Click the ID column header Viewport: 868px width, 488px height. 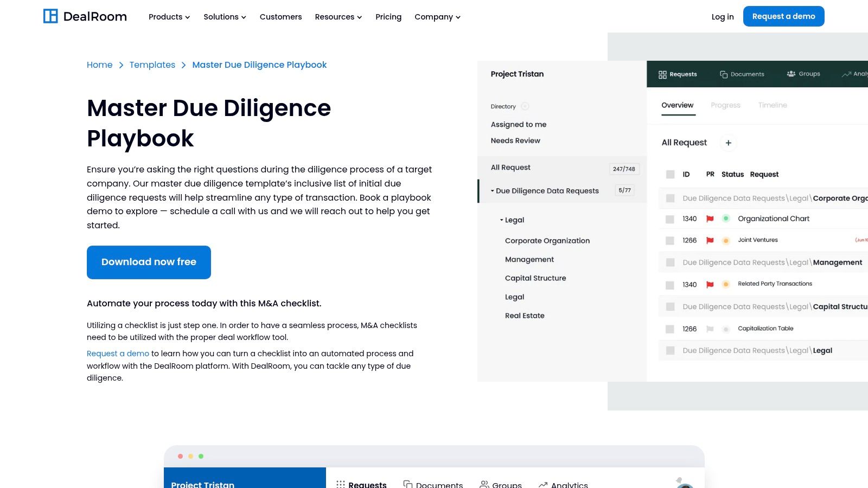(x=686, y=175)
